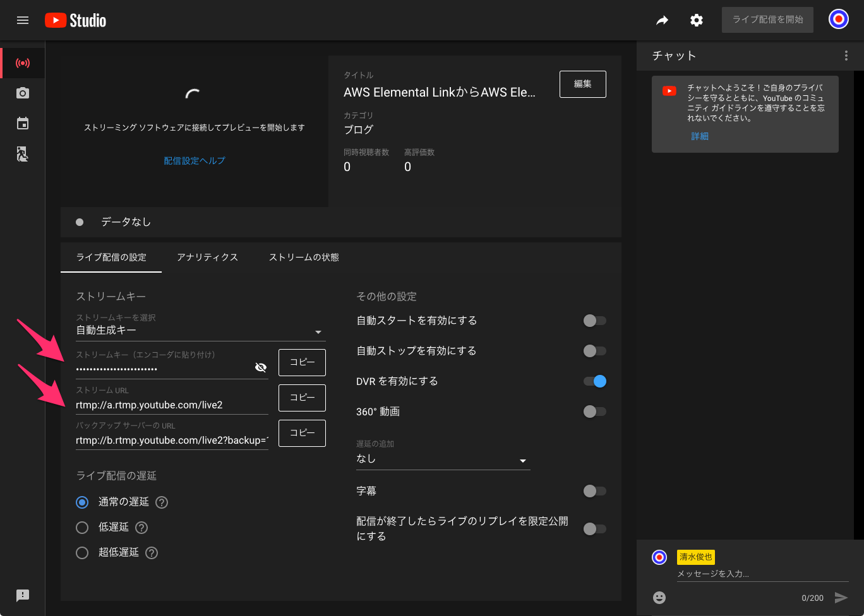Toggle 自動スタートを有効にする switch

tap(594, 321)
